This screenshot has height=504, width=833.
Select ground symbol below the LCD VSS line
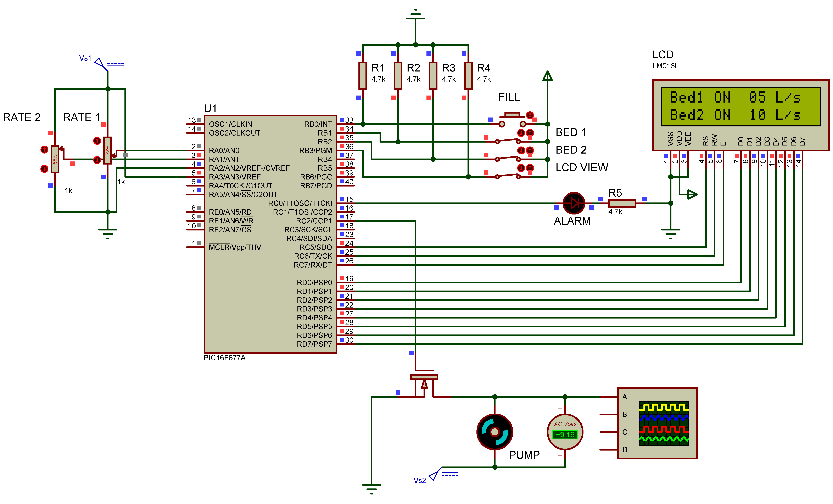[670, 234]
